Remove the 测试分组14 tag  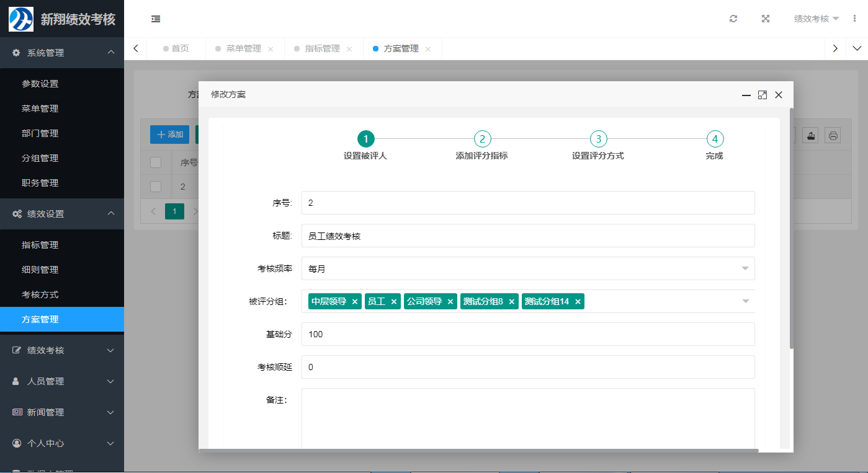tap(578, 302)
